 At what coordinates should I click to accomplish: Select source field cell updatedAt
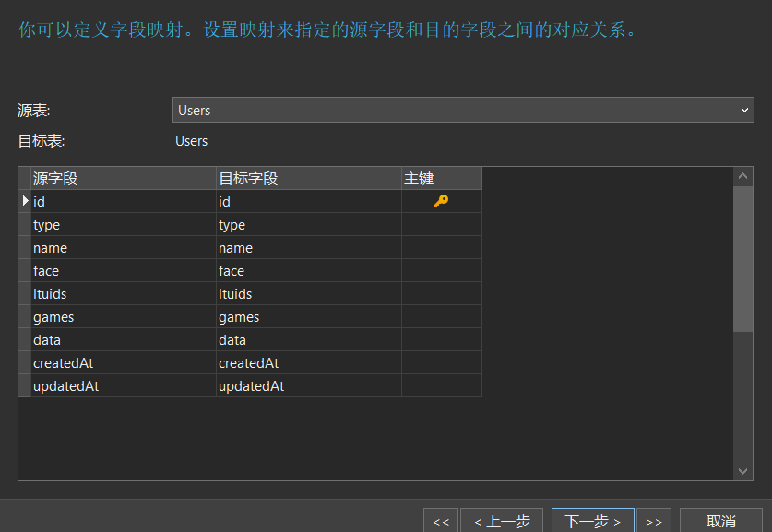(x=124, y=386)
